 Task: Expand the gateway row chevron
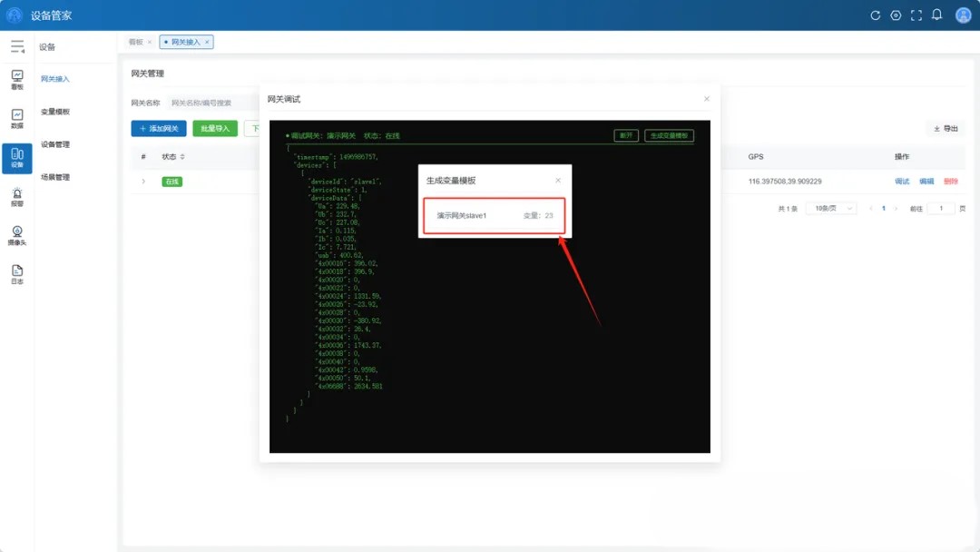[x=143, y=182]
